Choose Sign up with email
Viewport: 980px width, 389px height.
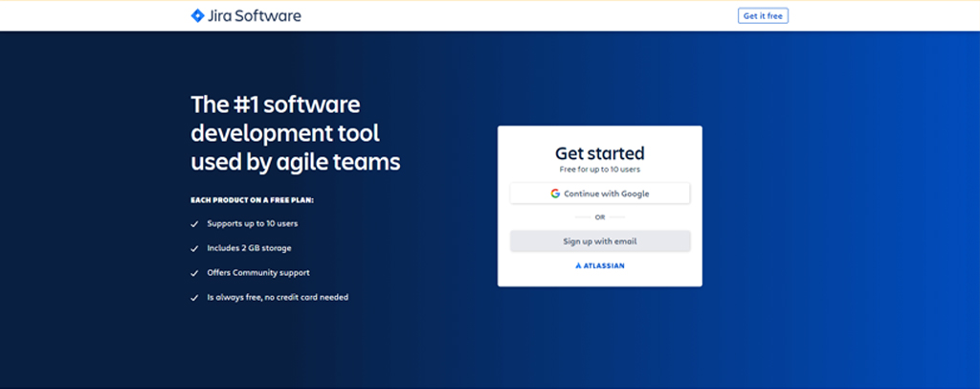click(x=600, y=241)
